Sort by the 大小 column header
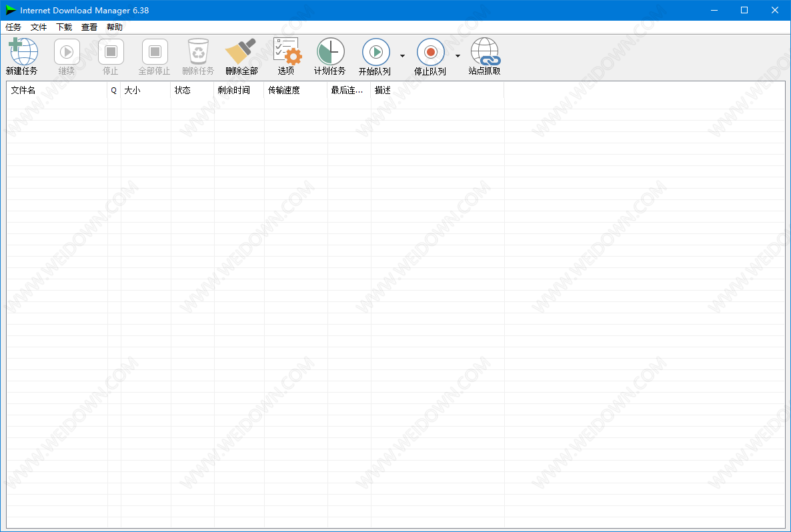The width and height of the screenshot is (791, 532). pyautogui.click(x=146, y=90)
